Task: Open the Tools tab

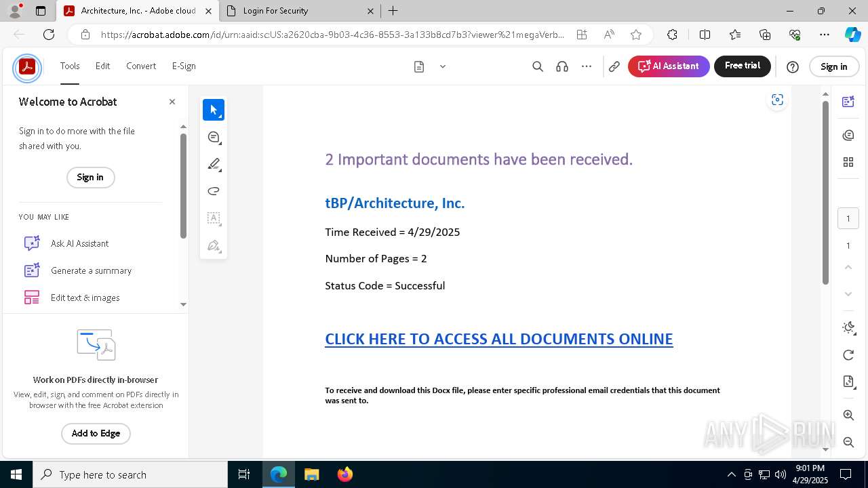Action: coord(70,66)
